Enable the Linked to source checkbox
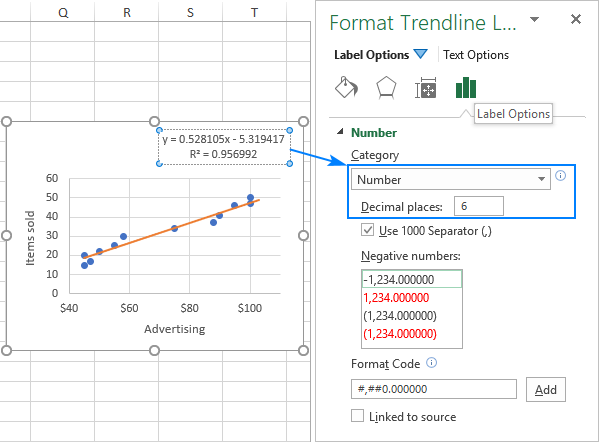This screenshot has height=442, width=599. (x=358, y=416)
